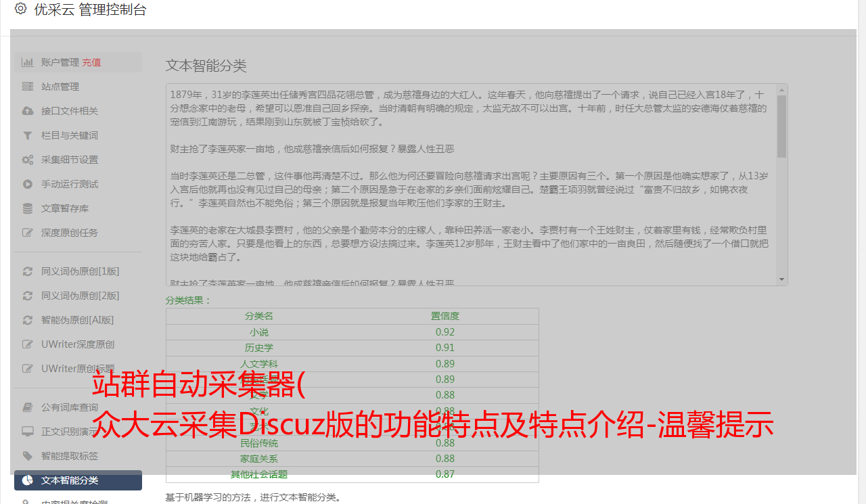Select the 0.87 confidence value
The height and width of the screenshot is (504, 866).
coord(445,474)
